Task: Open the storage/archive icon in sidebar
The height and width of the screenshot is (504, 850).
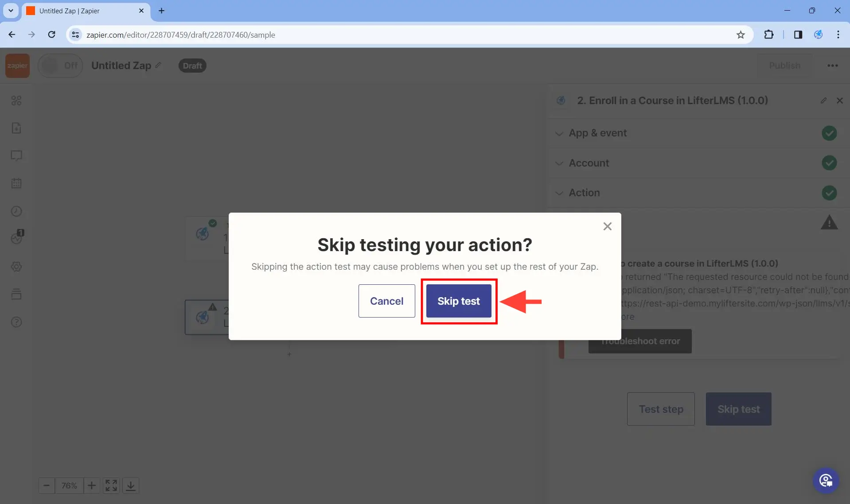Action: click(x=16, y=294)
